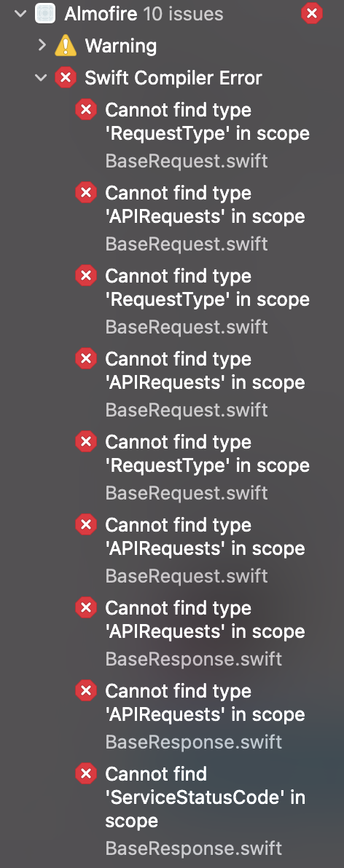This screenshot has height=868, width=344.
Task: Expand the Warning group chevron
Action: 42,45
